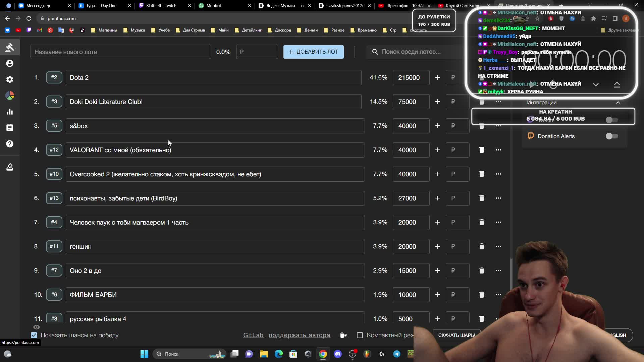Click the 215000 amount field for Dota 2
The width and height of the screenshot is (644, 362).
click(411, 77)
